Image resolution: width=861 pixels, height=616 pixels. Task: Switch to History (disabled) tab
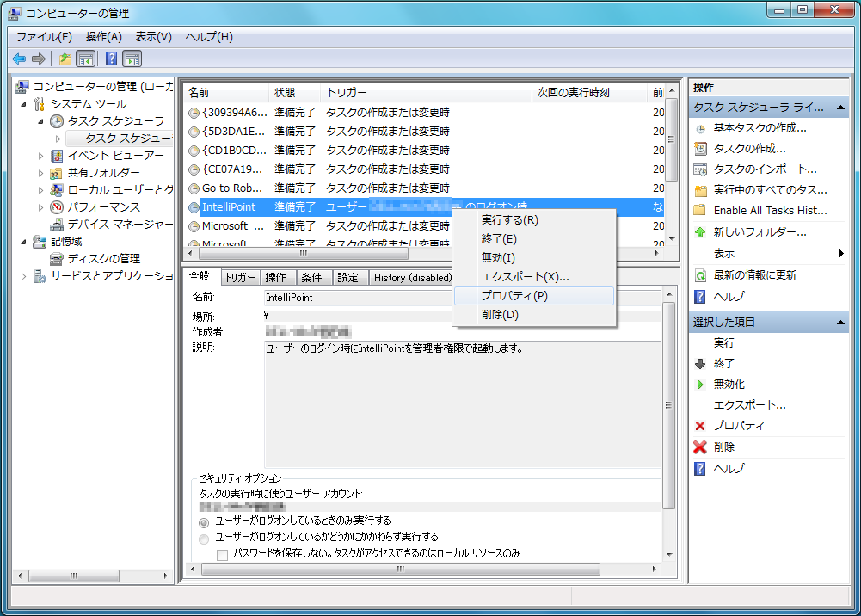pos(412,278)
